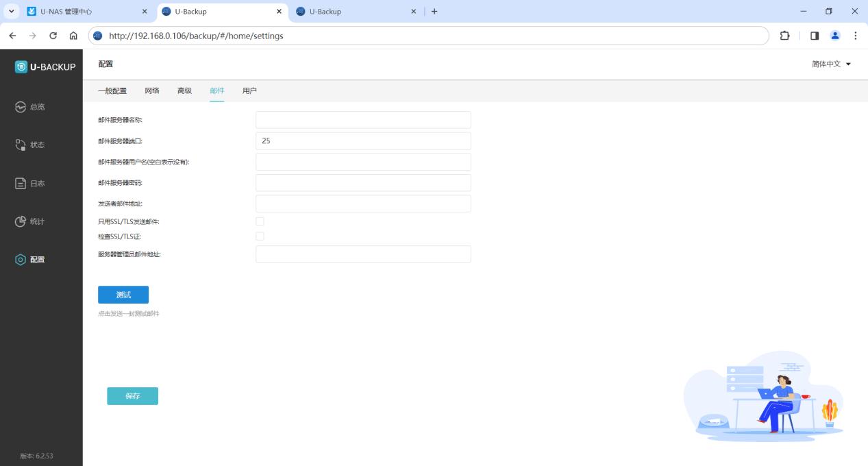Select the 配置 settings sidebar icon
This screenshot has height=466, width=868.
[x=21, y=260]
